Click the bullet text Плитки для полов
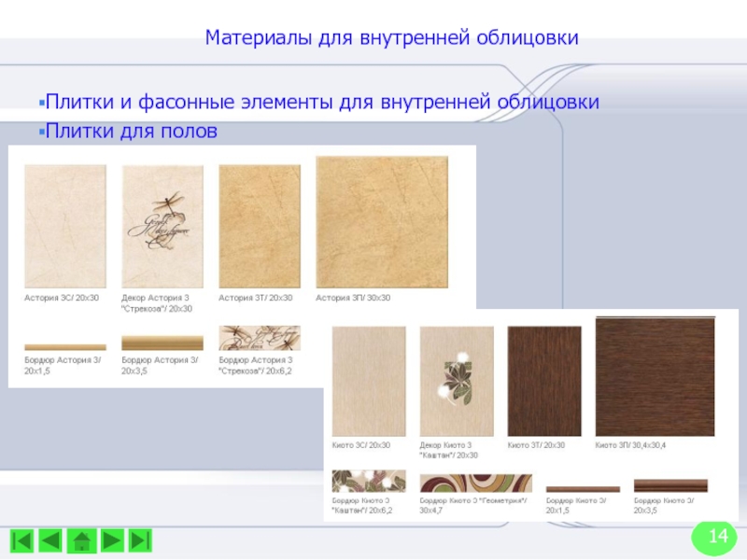The height and width of the screenshot is (560, 747). tap(131, 132)
